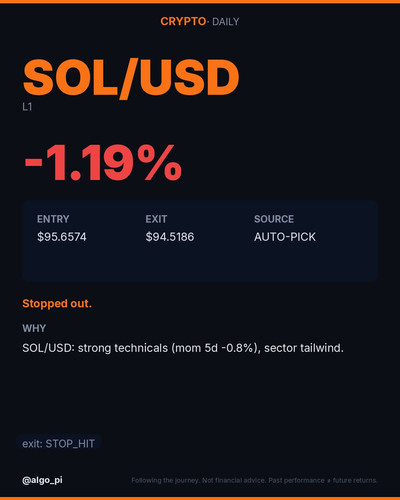Click the Stopped out. status text
The width and height of the screenshot is (400, 500).
(x=57, y=304)
